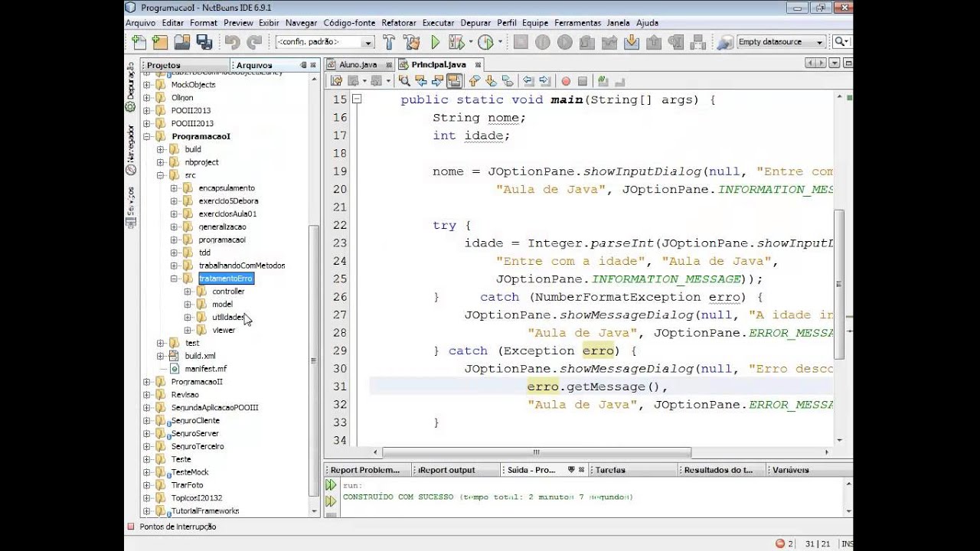Click the editor horizontal scrollbar thumb

click(537, 452)
